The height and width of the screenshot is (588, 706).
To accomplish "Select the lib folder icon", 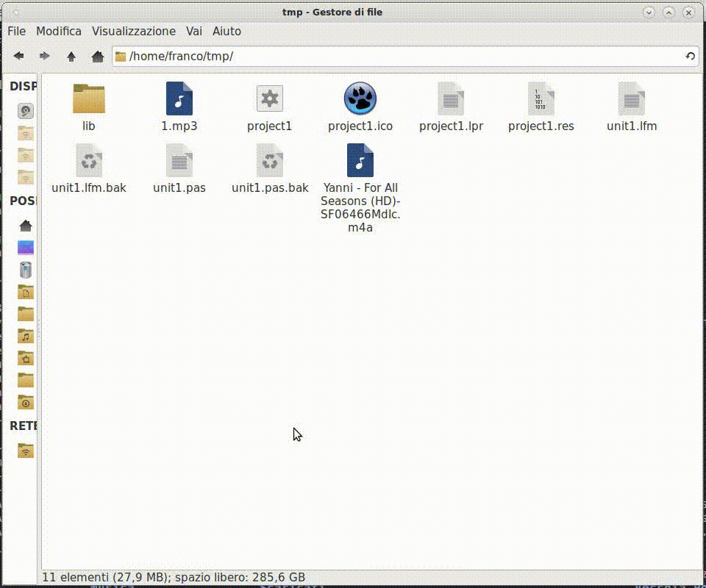I will click(89, 98).
